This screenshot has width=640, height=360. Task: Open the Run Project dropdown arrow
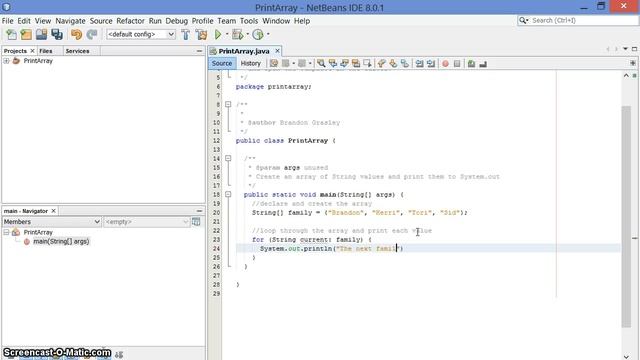pyautogui.click(x=227, y=34)
